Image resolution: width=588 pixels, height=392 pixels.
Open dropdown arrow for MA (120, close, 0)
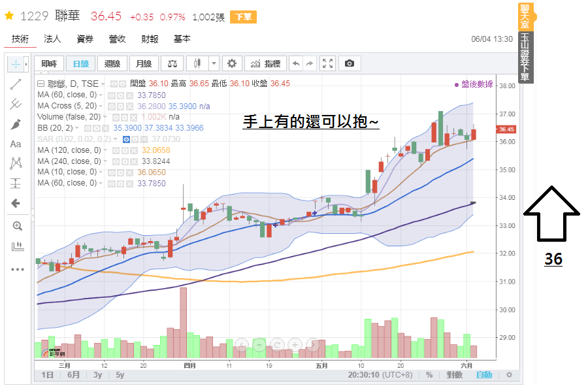point(105,150)
